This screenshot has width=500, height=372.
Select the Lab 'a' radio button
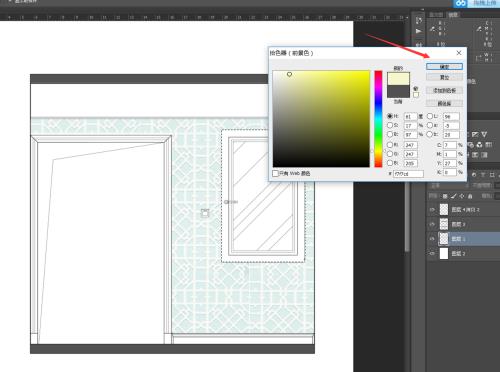tap(430, 125)
